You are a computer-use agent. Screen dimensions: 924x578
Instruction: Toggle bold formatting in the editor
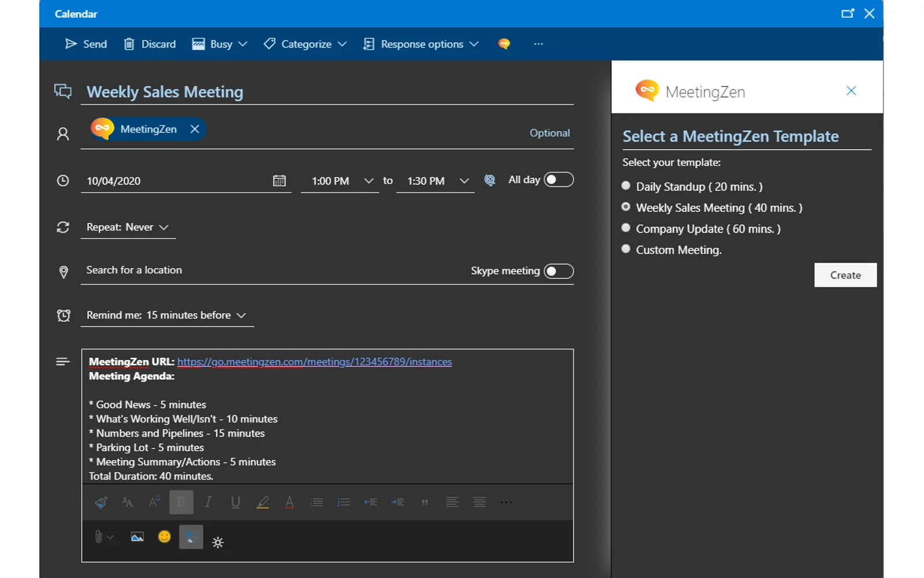click(x=181, y=502)
